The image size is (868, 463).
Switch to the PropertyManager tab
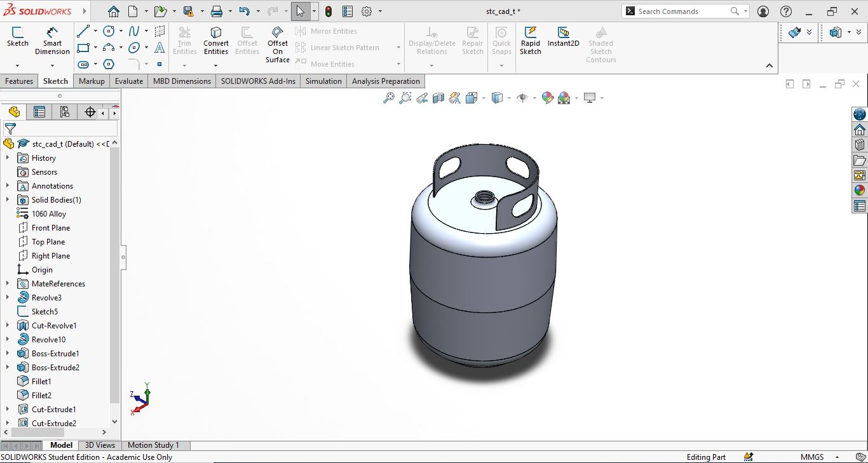click(x=39, y=112)
